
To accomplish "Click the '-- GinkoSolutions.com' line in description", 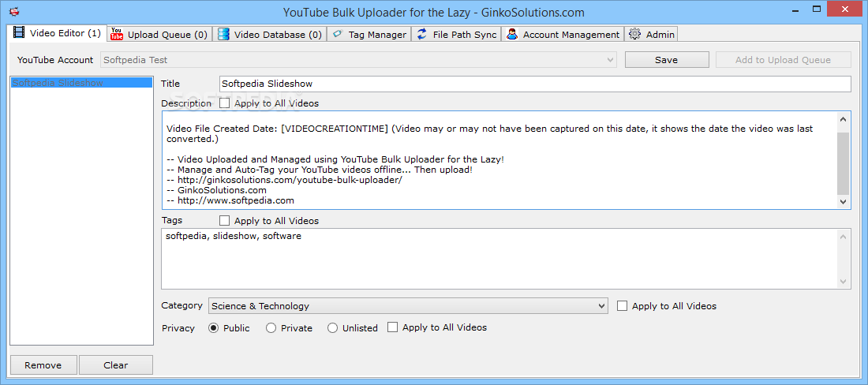I will pos(216,189).
